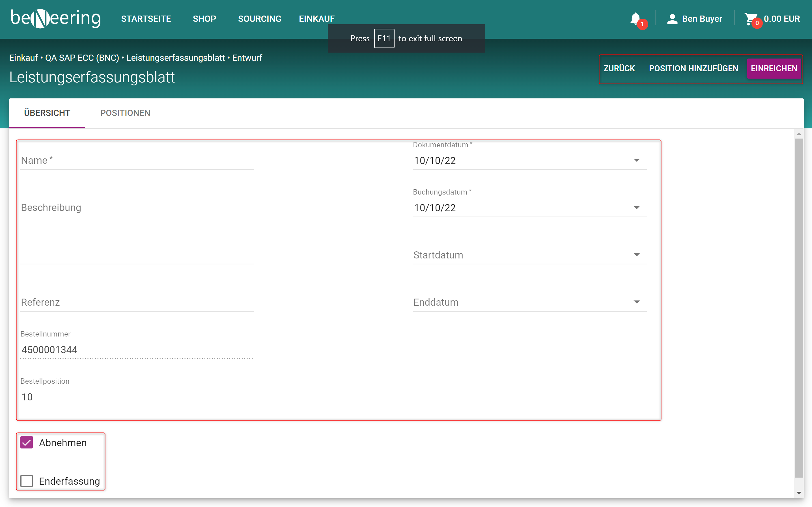The height and width of the screenshot is (507, 812).
Task: Open the Sourcing menu
Action: (260, 19)
